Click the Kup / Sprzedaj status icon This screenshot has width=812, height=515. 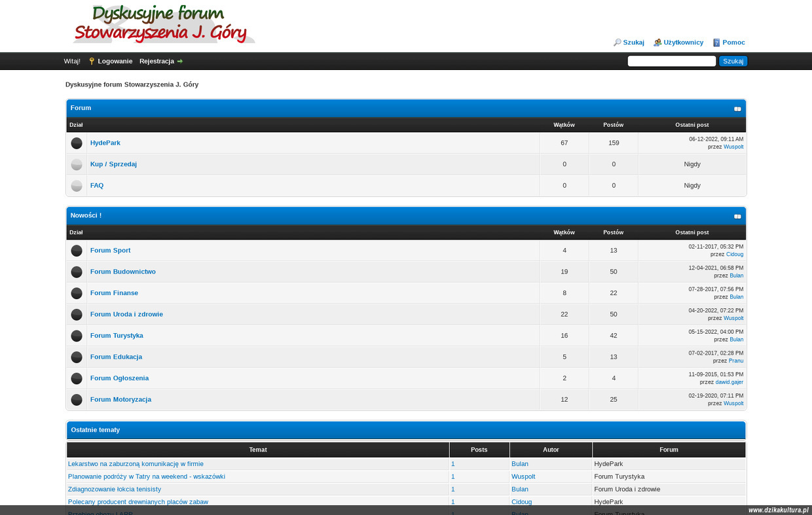tap(77, 164)
